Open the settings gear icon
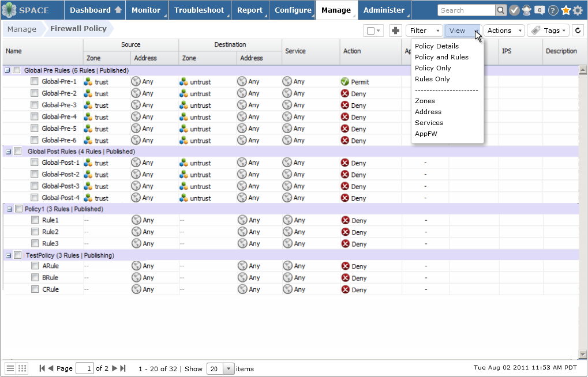The height and width of the screenshot is (377, 588). tap(578, 10)
